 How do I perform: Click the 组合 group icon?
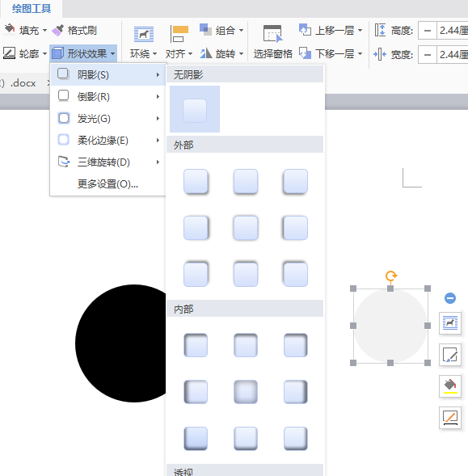coord(205,30)
